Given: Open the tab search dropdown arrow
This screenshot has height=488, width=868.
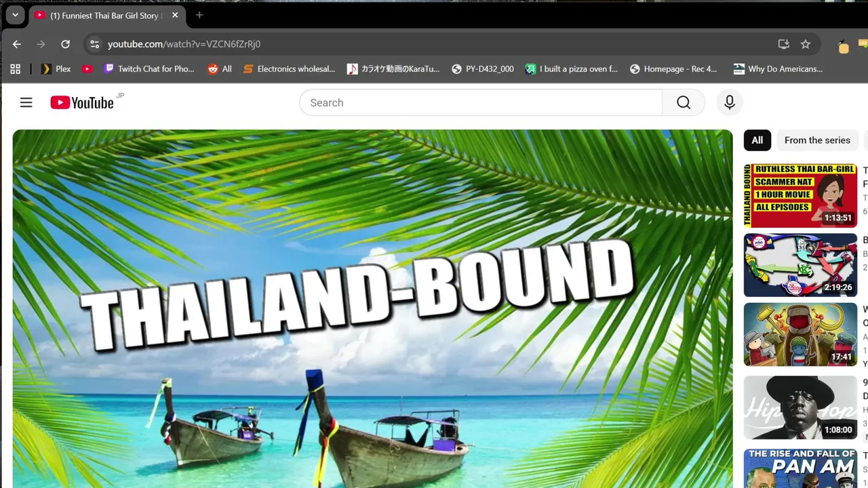Looking at the screenshot, I should pos(15,15).
